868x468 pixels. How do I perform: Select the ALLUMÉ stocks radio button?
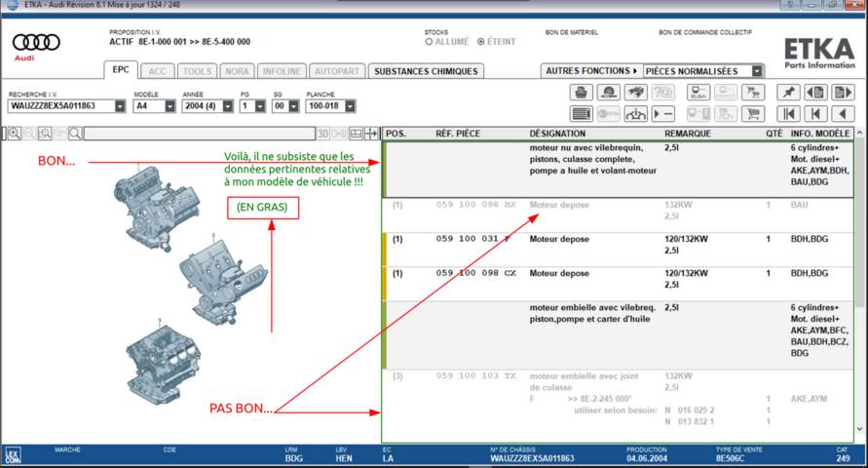coord(429,42)
